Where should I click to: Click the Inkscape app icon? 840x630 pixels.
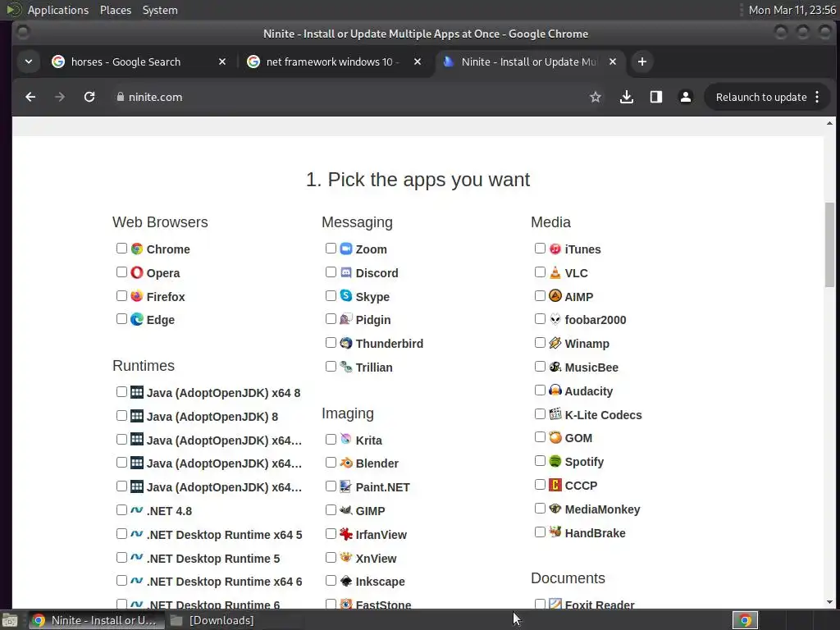pyautogui.click(x=346, y=582)
